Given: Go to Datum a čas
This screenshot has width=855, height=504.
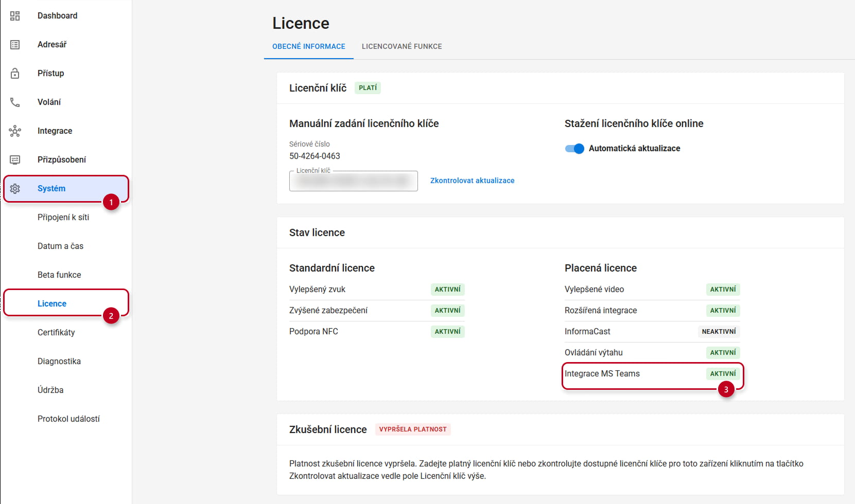Looking at the screenshot, I should tap(60, 246).
